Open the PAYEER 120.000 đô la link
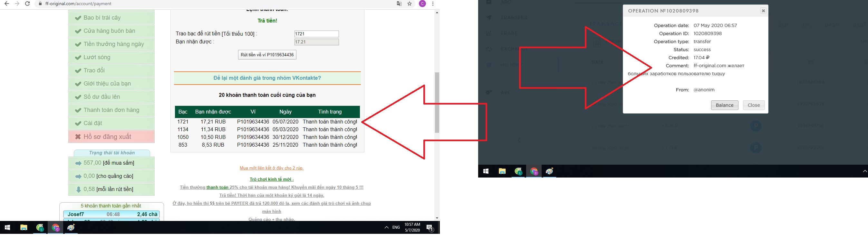This screenshot has width=868, height=247. pyautogui.click(x=272, y=204)
